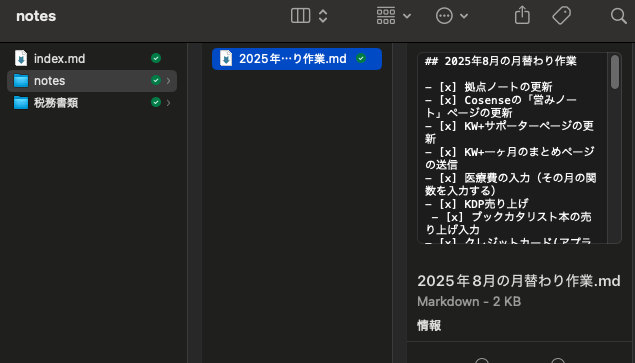
Task: Click sync status checkmark beside notes folder
Action: (x=156, y=80)
